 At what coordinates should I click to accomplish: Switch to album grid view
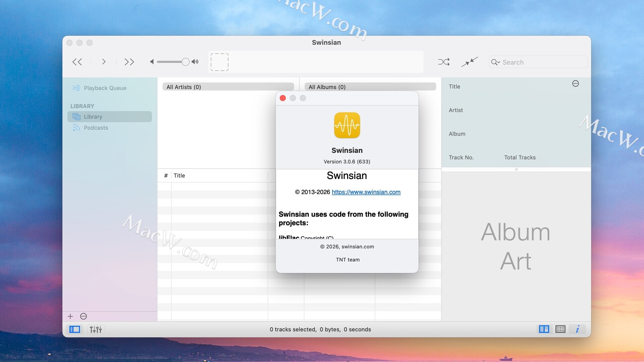point(560,329)
